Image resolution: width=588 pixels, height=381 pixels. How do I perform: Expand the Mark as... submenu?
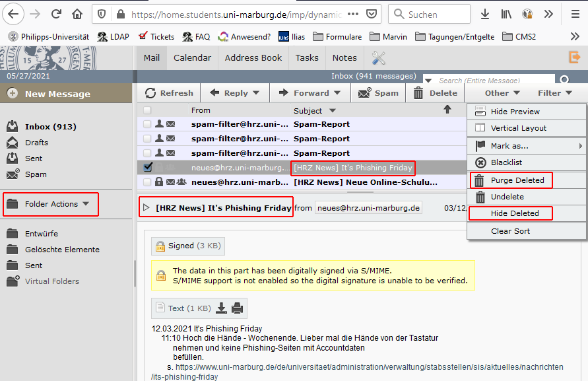click(527, 146)
